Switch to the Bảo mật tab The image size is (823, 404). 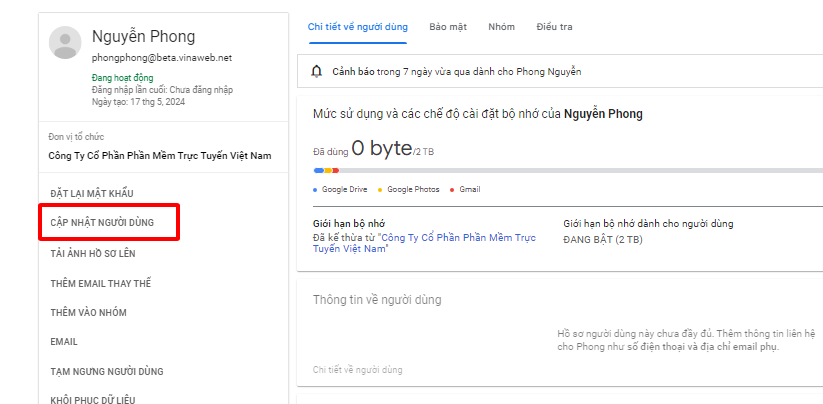pos(447,27)
